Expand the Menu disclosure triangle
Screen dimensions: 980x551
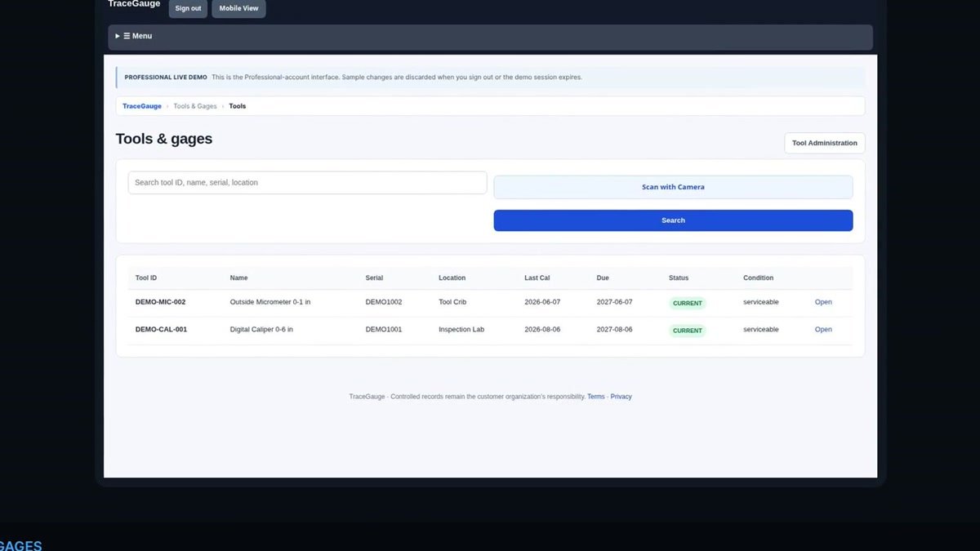(x=118, y=36)
